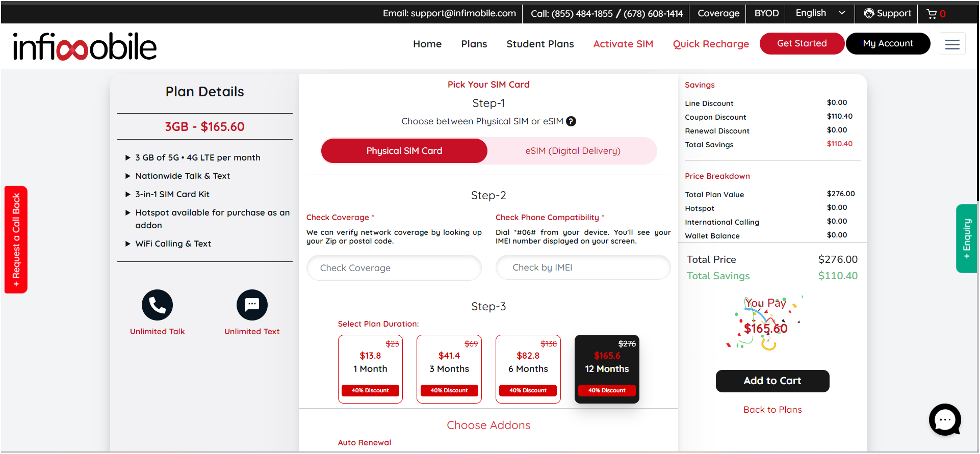Open the shopping cart icon

coord(932,14)
